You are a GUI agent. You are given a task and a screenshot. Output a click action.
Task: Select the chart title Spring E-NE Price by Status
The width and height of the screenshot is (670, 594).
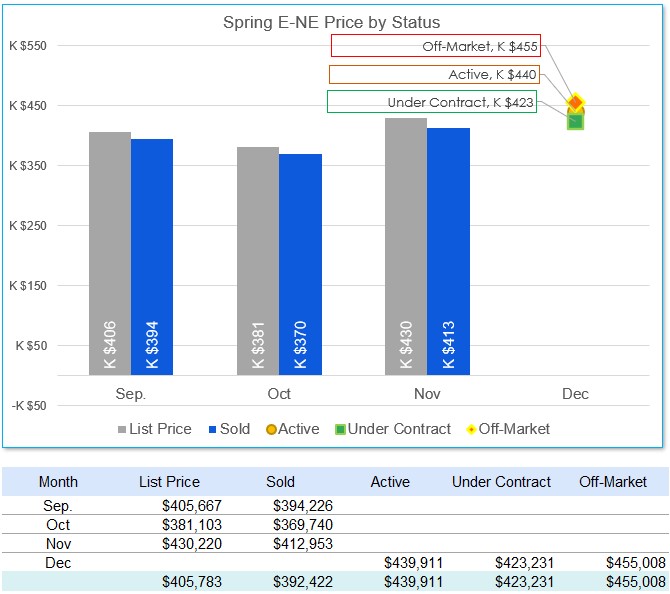[x=331, y=22]
